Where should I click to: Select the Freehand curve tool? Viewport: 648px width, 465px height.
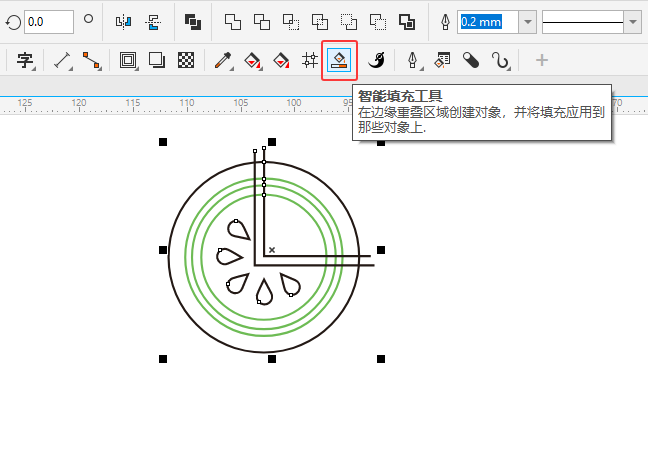(500, 60)
